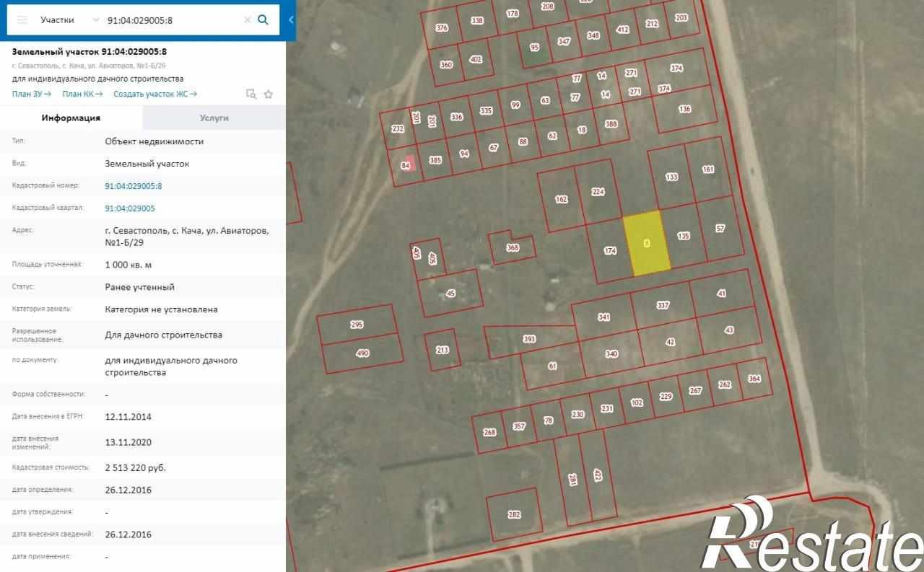Select parcel 161 on the map

(707, 170)
